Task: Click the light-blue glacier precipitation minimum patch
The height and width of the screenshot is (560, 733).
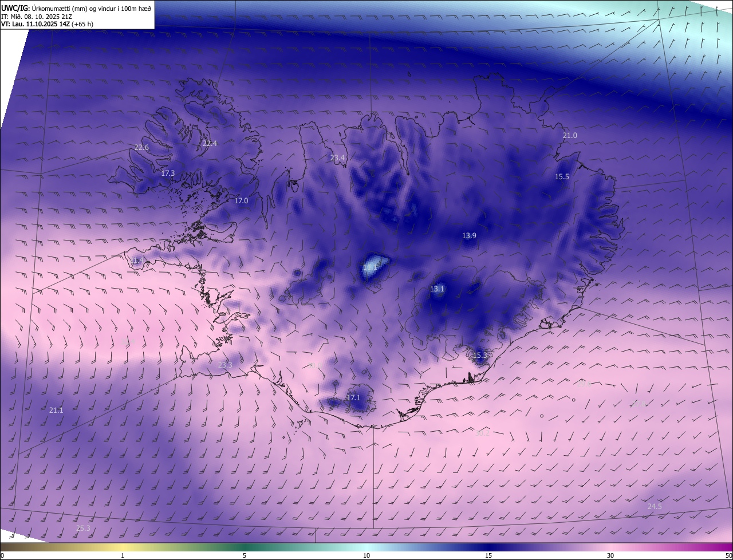Action: (375, 267)
